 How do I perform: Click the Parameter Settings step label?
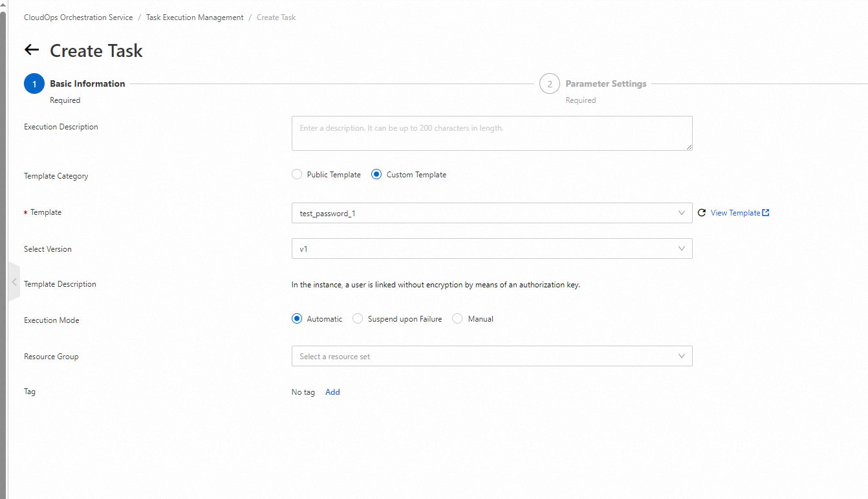[606, 83]
